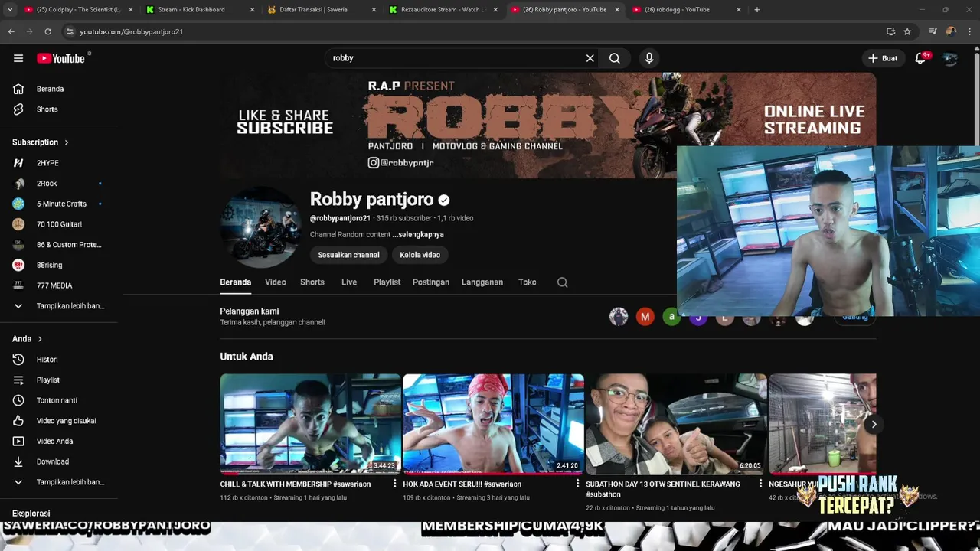Image resolution: width=980 pixels, height=551 pixels.
Task: Switch to the Daftar Transaksi Saweria tab
Action: click(322, 10)
